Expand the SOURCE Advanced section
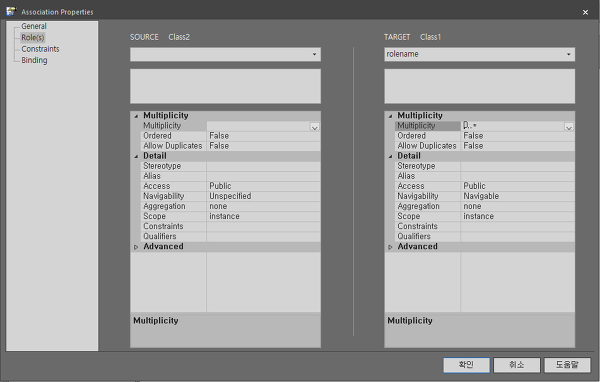Image resolution: width=600 pixels, height=382 pixels. [x=136, y=247]
